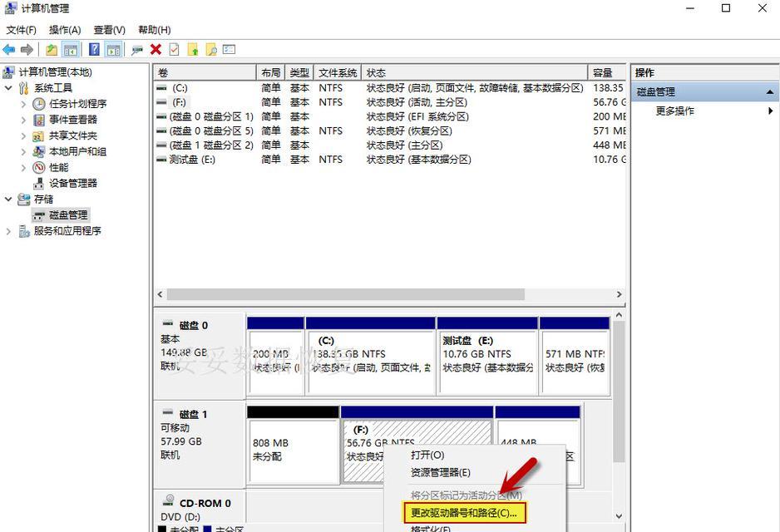Expand the 本地用户和组 node

[x=23, y=152]
